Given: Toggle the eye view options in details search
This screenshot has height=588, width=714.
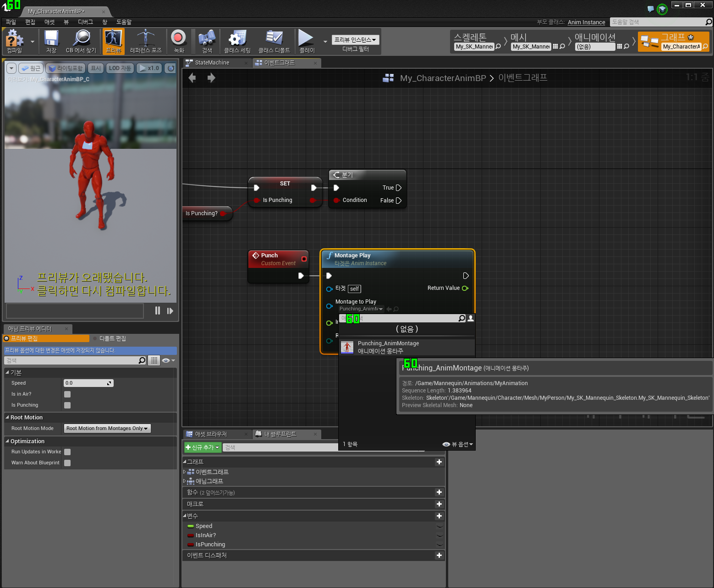Looking at the screenshot, I should [168, 360].
